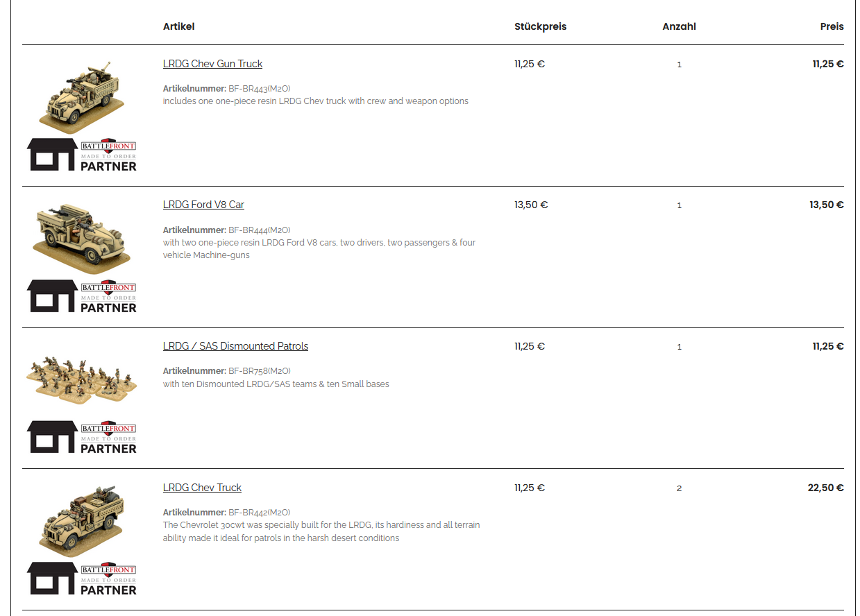Click the article number BF-BR758(M2O)

[x=259, y=371]
